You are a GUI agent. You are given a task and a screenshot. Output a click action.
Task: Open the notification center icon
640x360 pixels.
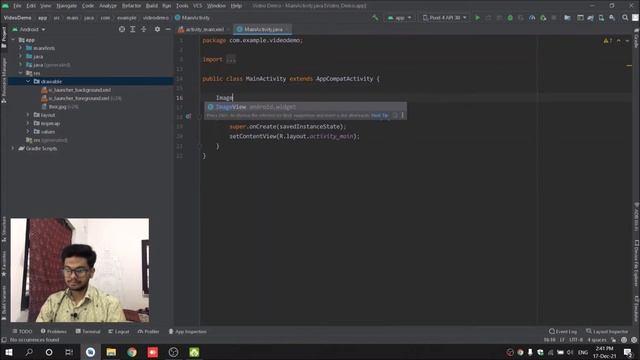click(628, 352)
